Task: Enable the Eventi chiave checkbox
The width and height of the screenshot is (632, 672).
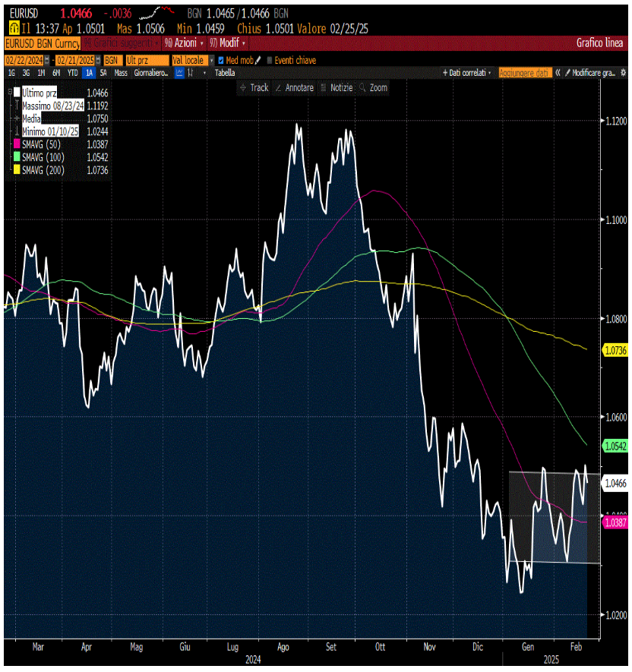Action: 269,61
